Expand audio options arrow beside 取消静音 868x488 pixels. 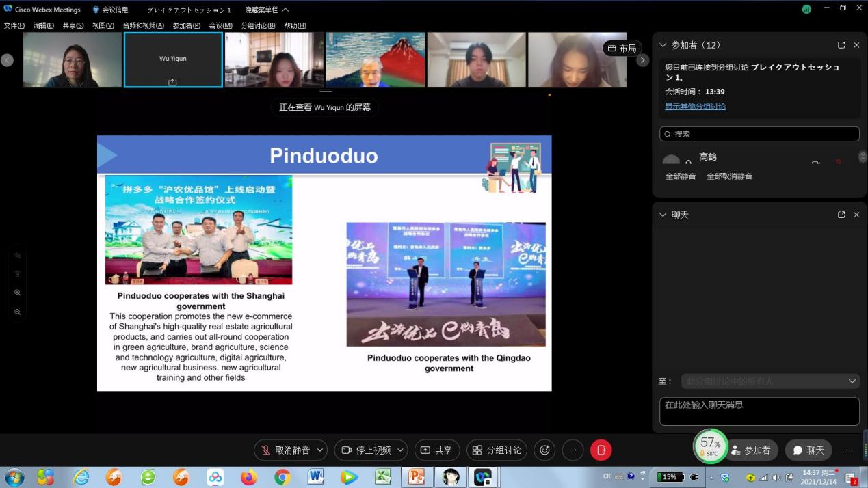pos(320,450)
